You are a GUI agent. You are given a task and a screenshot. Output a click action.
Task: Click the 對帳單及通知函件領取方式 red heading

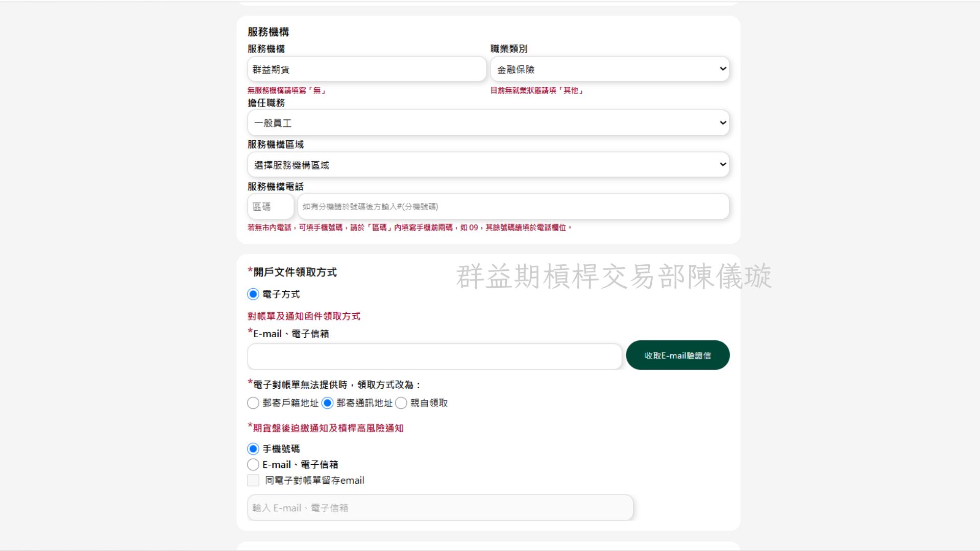tap(304, 316)
